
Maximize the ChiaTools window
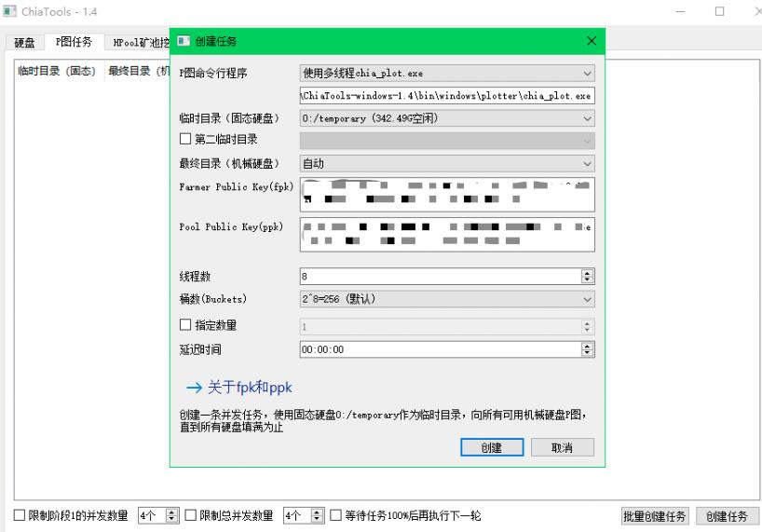[720, 11]
